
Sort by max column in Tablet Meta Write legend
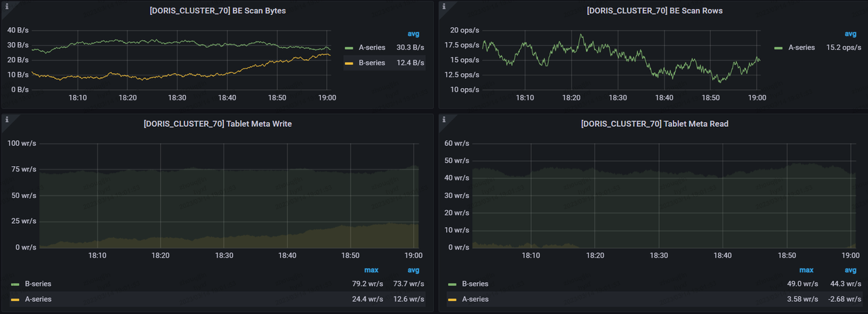pos(371,270)
